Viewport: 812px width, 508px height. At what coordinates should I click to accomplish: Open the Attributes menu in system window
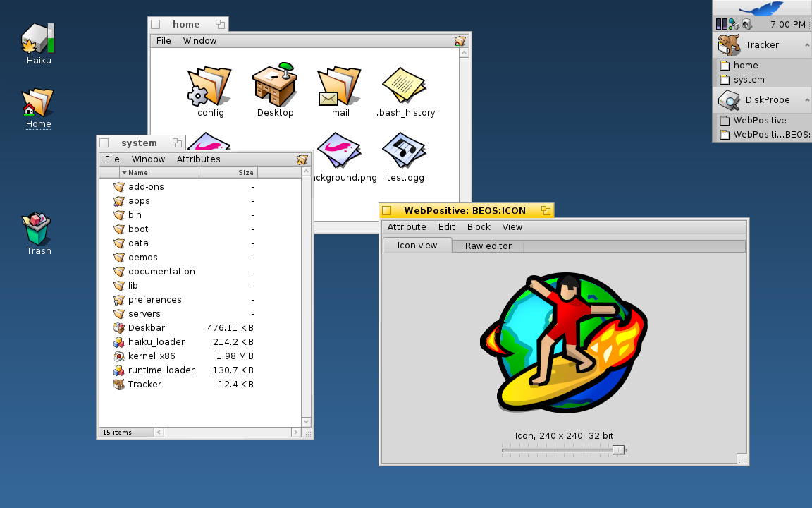198,159
